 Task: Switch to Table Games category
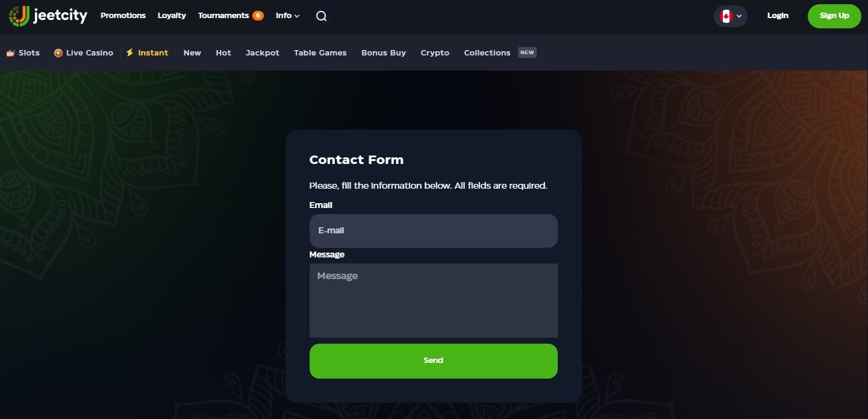click(320, 53)
